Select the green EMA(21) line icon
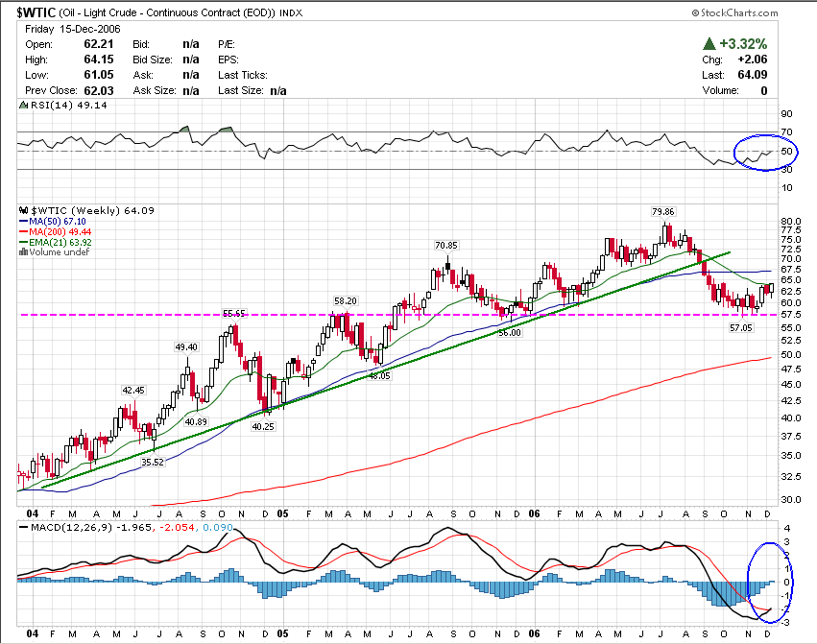The width and height of the screenshot is (817, 644). [x=25, y=240]
